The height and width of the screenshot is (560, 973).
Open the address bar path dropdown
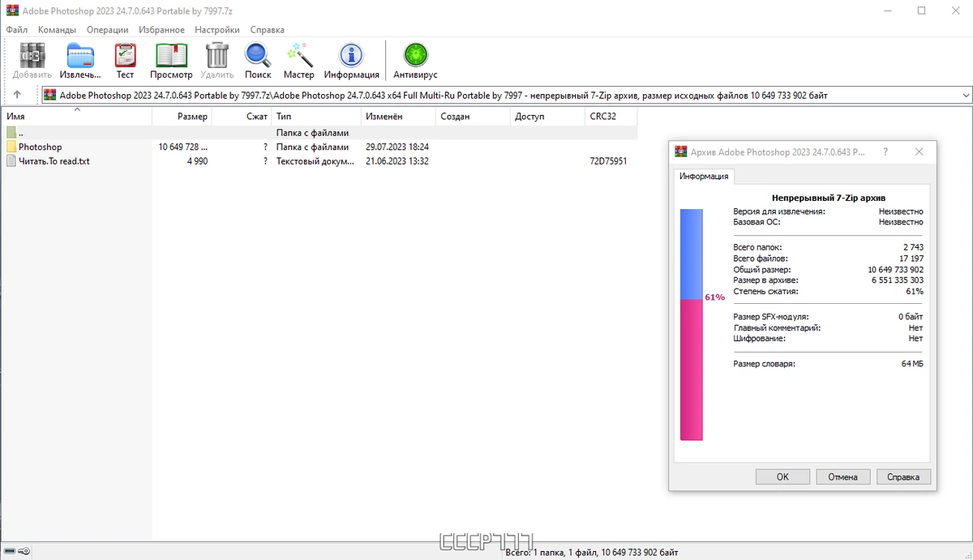click(x=965, y=96)
